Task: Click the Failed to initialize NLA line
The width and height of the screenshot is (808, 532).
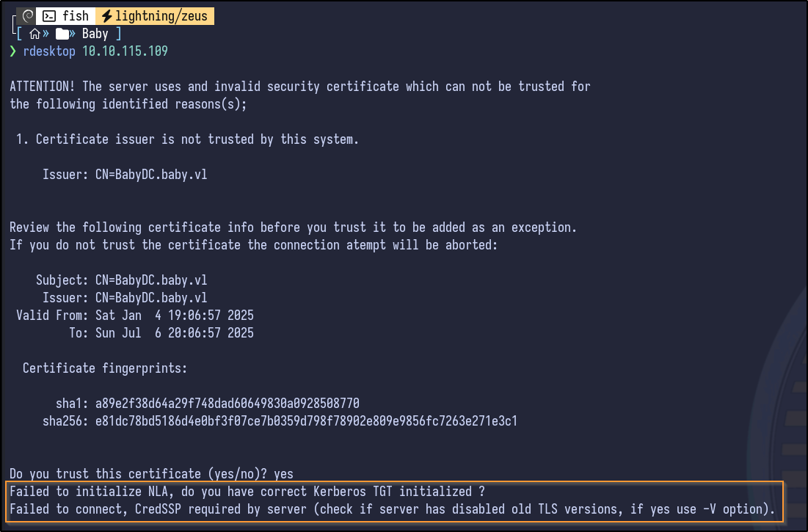Action: [x=247, y=492]
